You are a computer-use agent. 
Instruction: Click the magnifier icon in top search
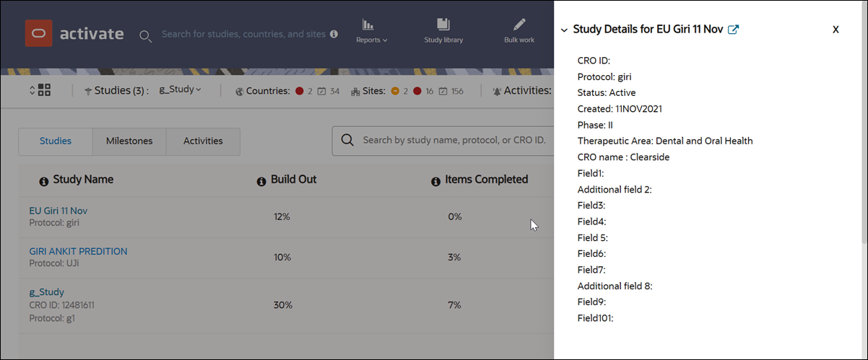coord(145,35)
